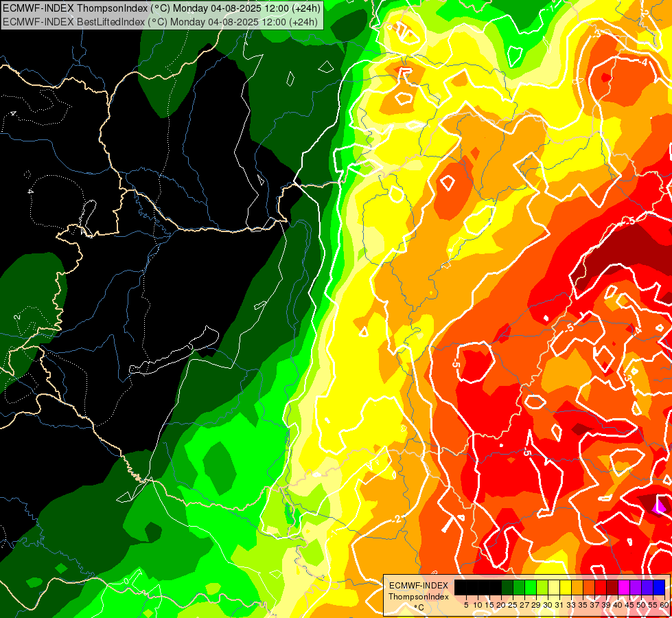The image size is (672, 618).
Task: Click the legend scale value 33
Action: tap(572, 605)
